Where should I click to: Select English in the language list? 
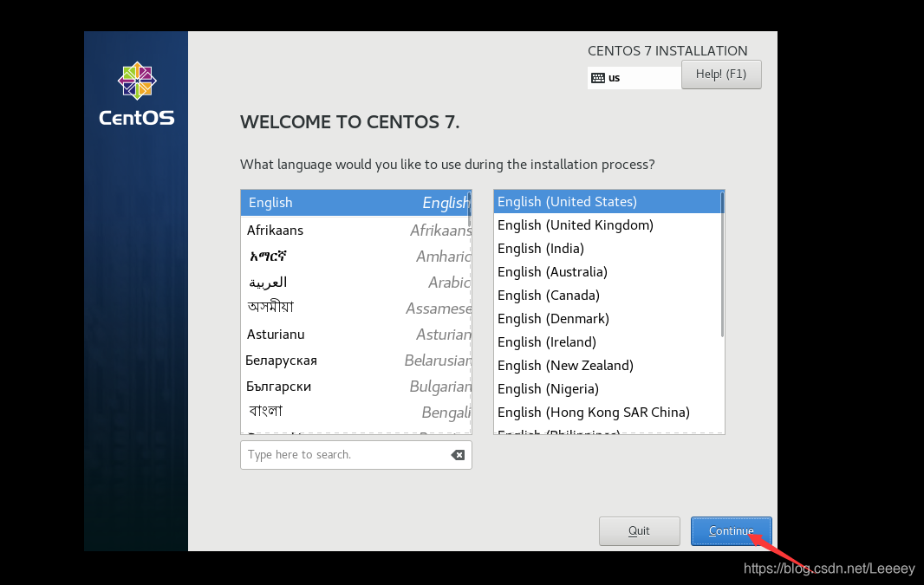pos(356,203)
